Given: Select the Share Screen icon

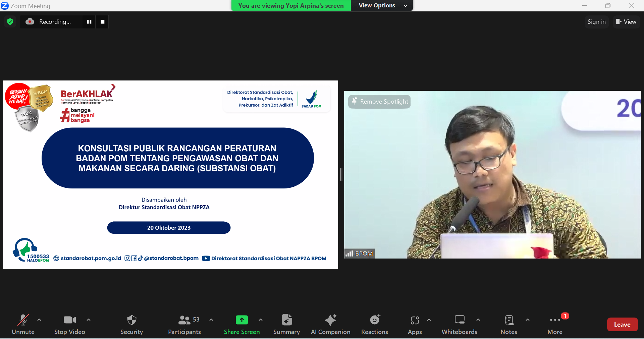Looking at the screenshot, I should pyautogui.click(x=241, y=320).
